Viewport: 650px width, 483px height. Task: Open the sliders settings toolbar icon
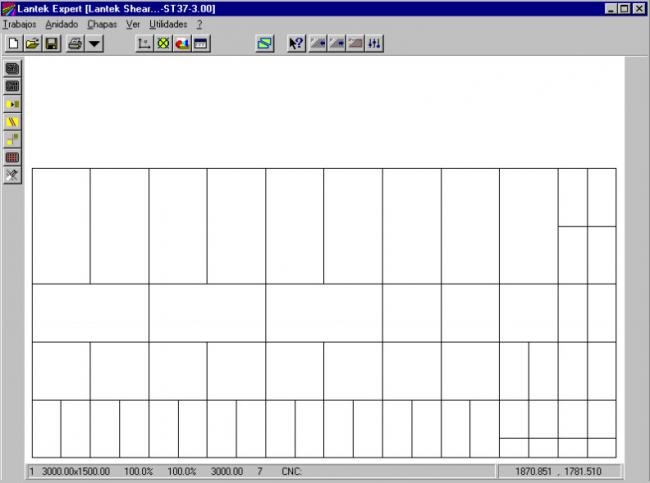pyautogui.click(x=374, y=44)
